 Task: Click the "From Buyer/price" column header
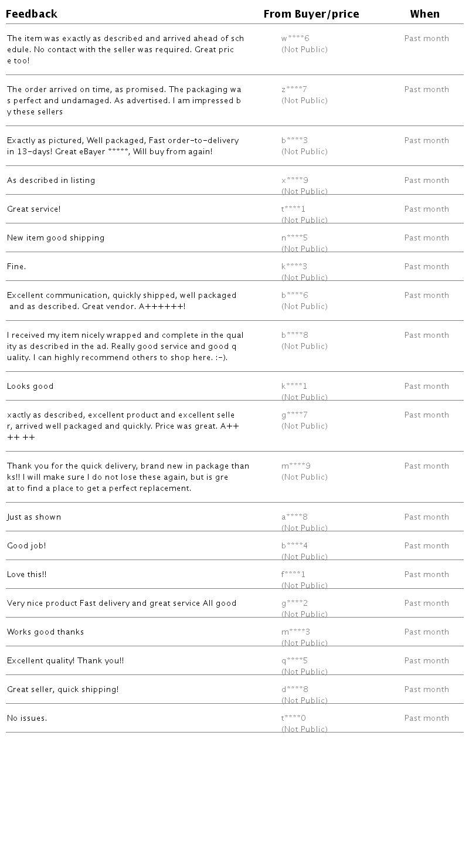311,14
